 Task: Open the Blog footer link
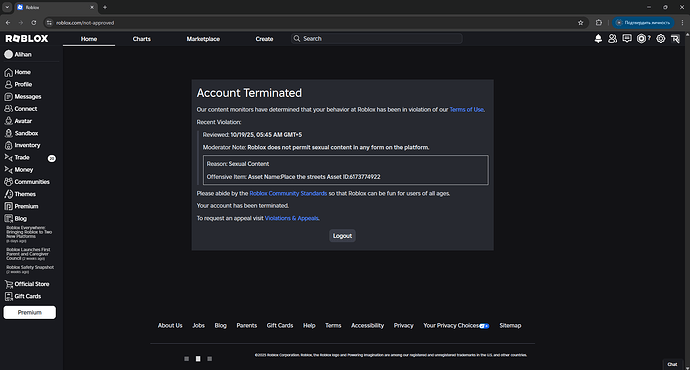pyautogui.click(x=220, y=326)
